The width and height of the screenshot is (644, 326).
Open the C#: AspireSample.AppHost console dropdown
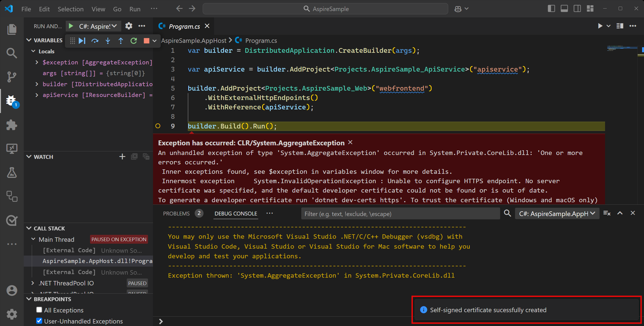tap(557, 214)
